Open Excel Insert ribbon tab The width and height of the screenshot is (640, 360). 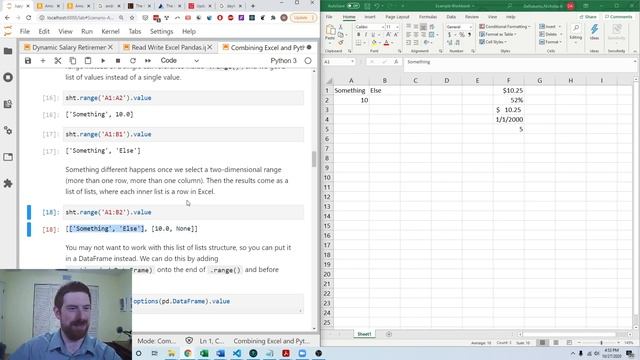(370, 17)
